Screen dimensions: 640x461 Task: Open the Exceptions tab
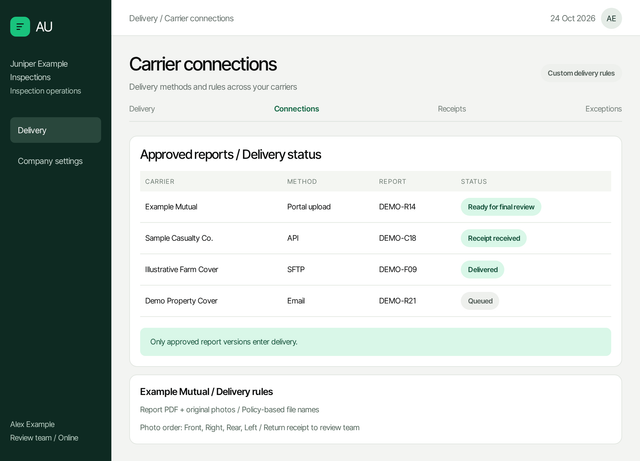point(603,109)
